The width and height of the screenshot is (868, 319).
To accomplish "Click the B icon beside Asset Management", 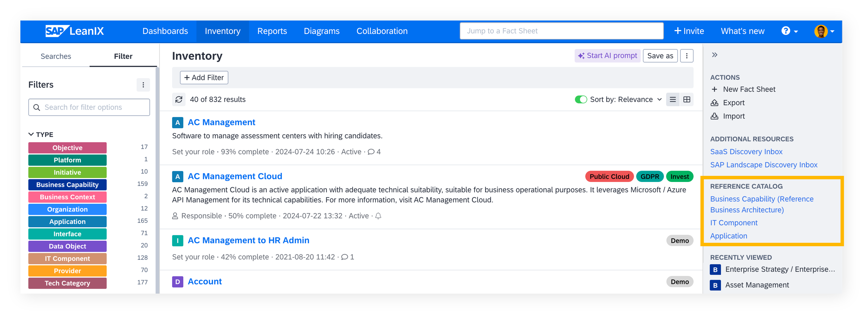I will click(x=715, y=285).
